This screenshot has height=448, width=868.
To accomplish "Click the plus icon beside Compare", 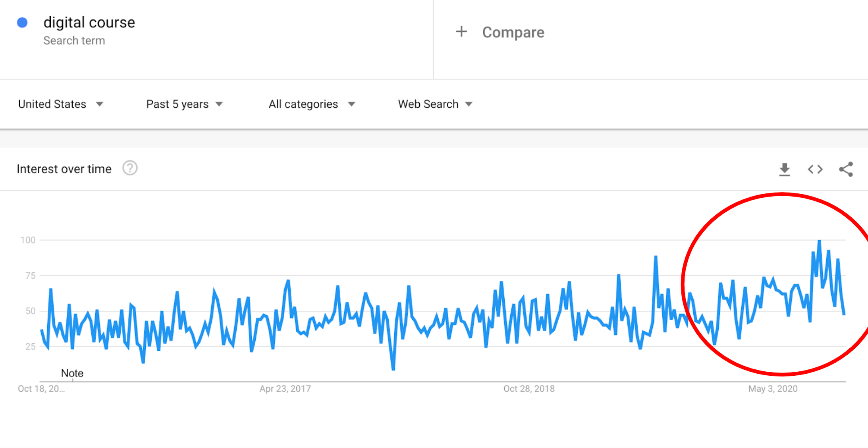I will 461,31.
